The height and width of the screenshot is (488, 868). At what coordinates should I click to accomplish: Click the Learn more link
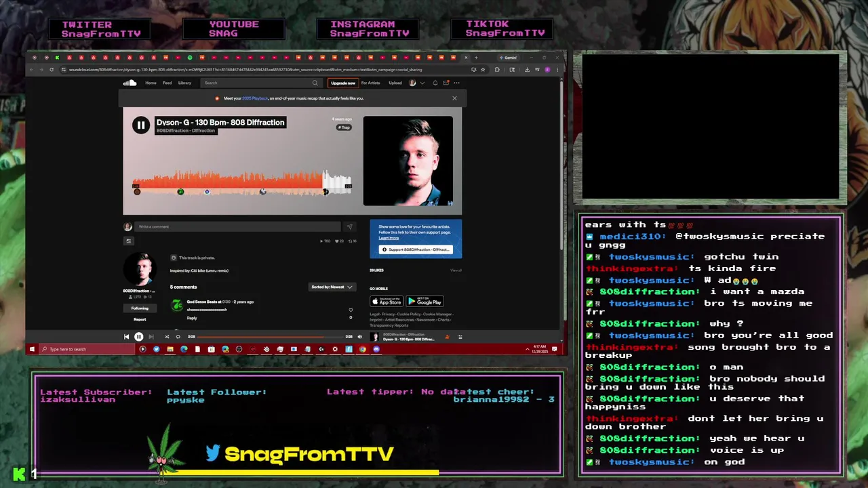point(389,238)
